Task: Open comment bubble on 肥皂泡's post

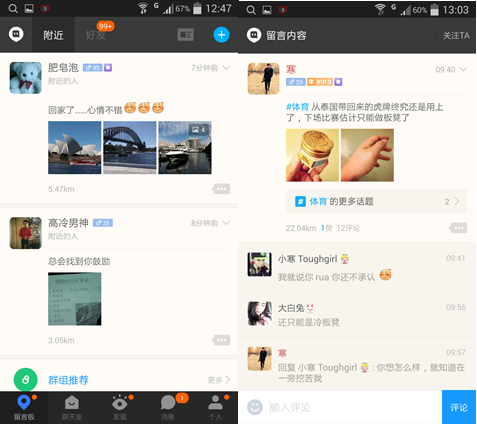Action: 221,189
